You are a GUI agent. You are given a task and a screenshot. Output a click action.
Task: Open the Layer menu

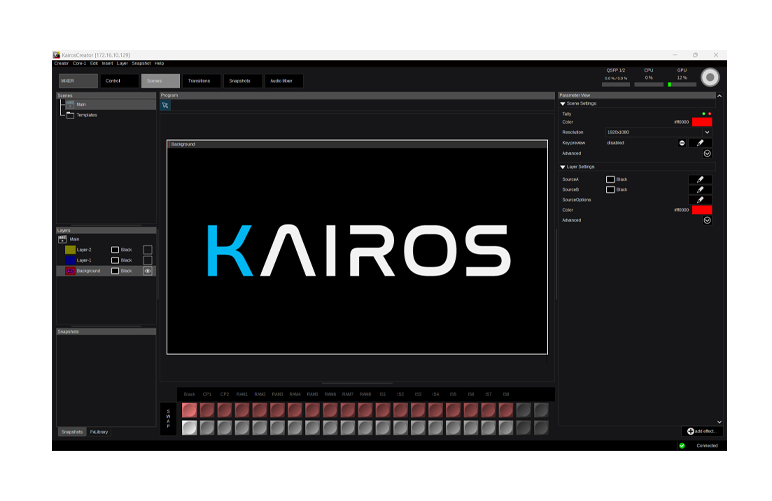coord(123,63)
